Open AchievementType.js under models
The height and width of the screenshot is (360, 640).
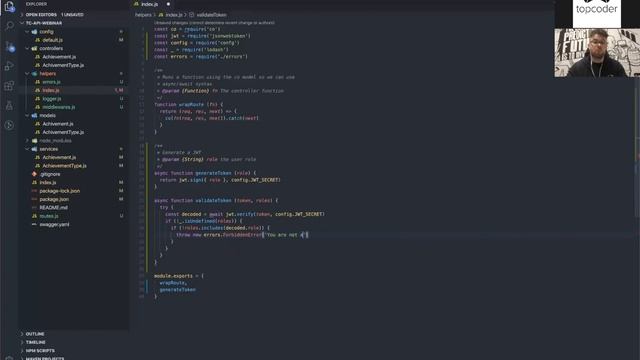point(63,132)
